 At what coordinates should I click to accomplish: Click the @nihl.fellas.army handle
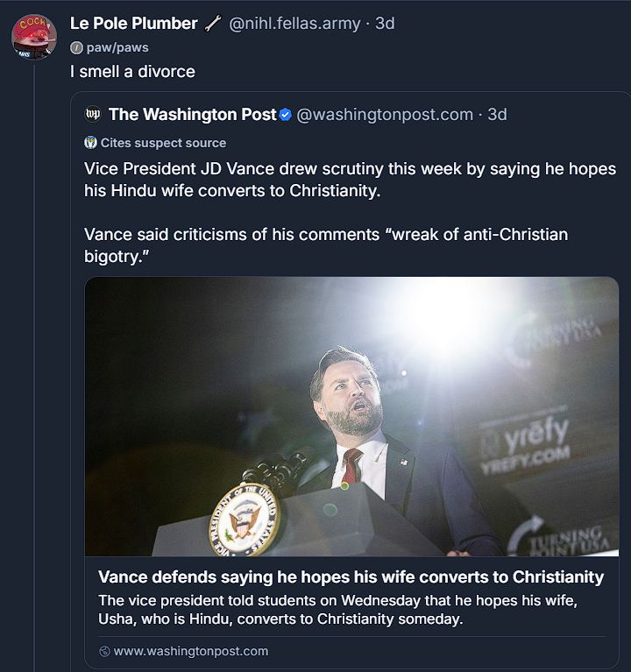(294, 24)
